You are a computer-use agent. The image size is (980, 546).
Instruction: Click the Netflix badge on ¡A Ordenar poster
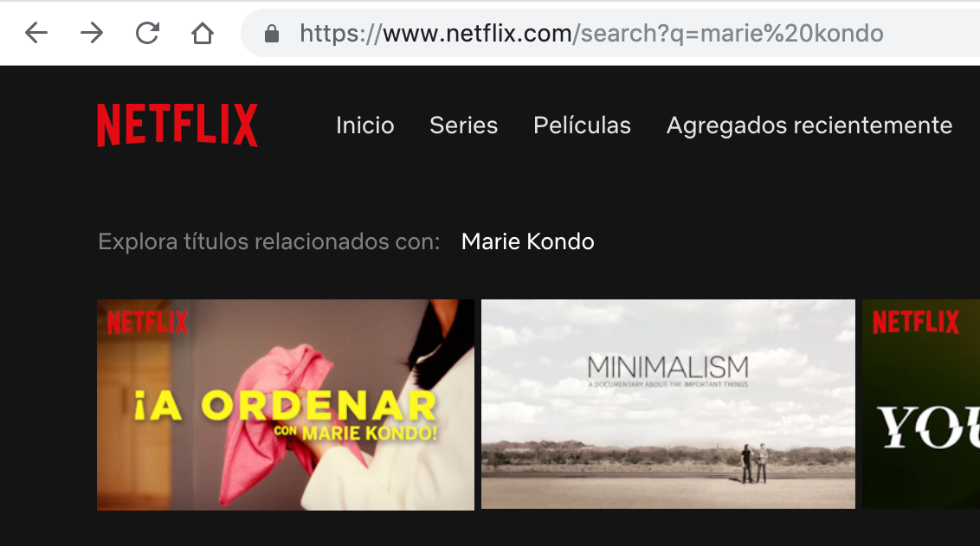pyautogui.click(x=147, y=323)
